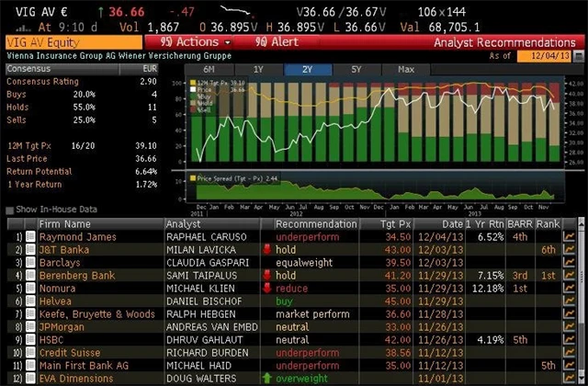Click the chart icon in the Nomura row
This screenshot has width=588, height=386.
click(568, 289)
